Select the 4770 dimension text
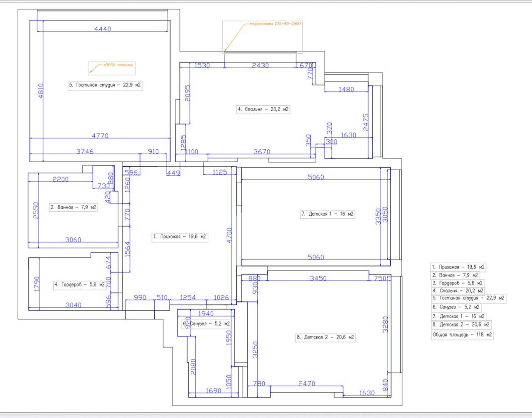Image resolution: width=532 pixels, height=418 pixels. [100, 136]
